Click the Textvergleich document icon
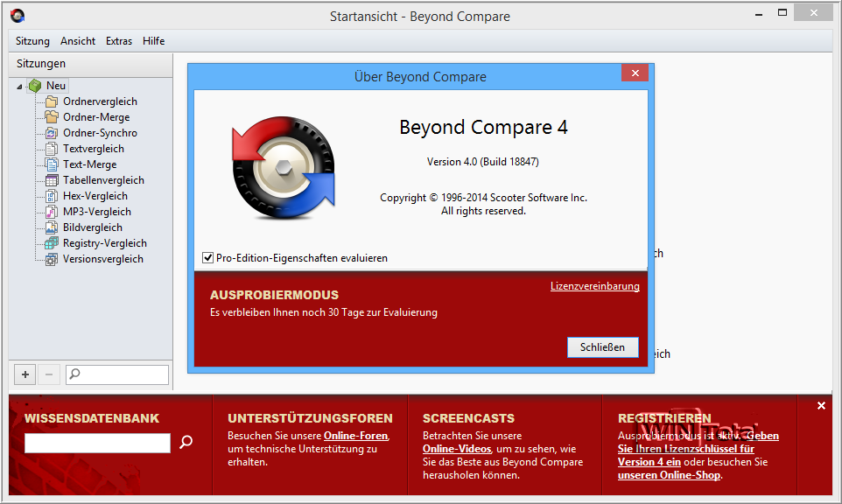The height and width of the screenshot is (504, 842). [x=52, y=149]
